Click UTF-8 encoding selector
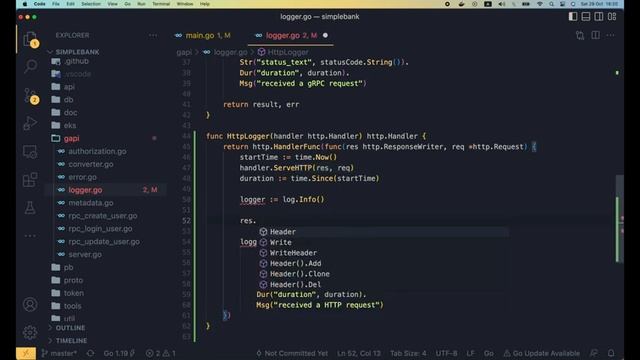 point(446,353)
